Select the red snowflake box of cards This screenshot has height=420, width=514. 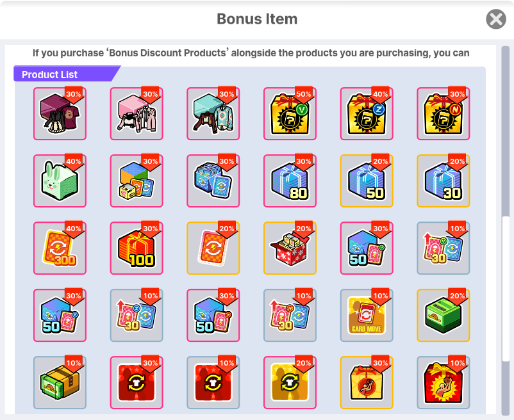[290, 248]
